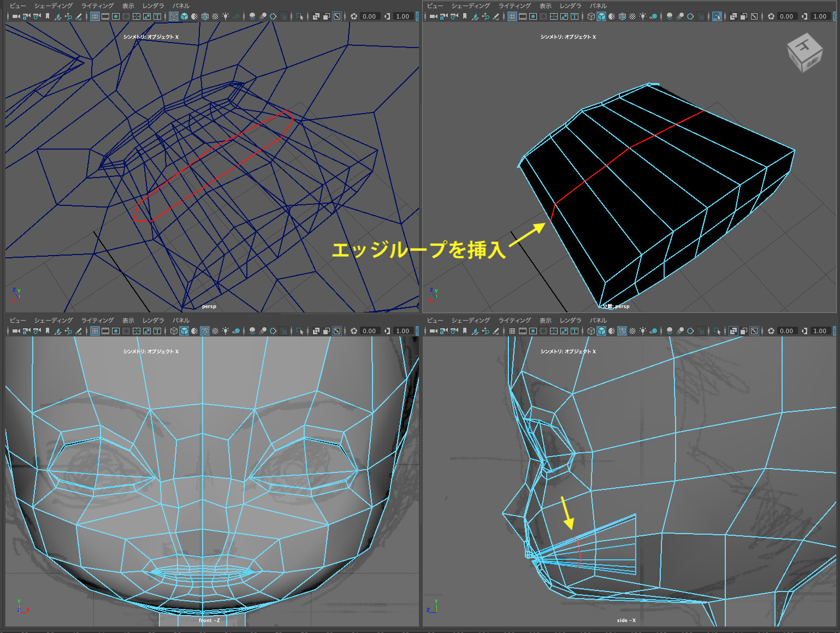Screen dimensions: 840x633
Task: Open the 表示 menu in the top-left panel
Action: point(128,6)
